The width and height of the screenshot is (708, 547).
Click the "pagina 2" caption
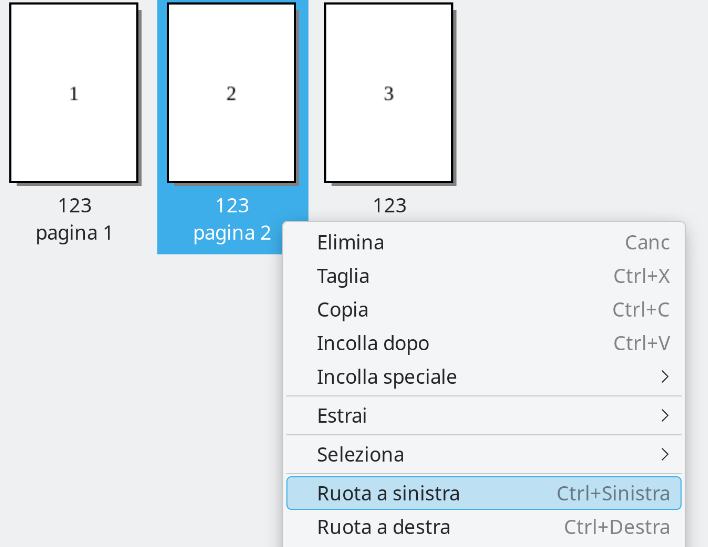[232, 233]
